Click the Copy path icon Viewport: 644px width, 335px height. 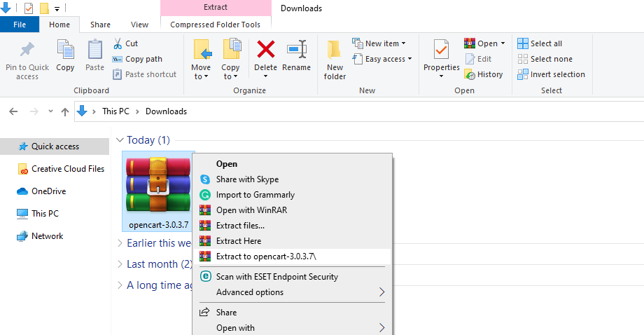pyautogui.click(x=118, y=59)
